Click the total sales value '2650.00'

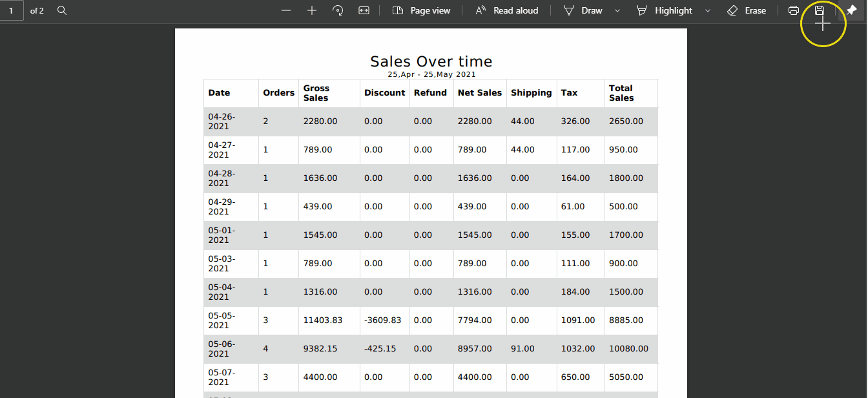(626, 121)
